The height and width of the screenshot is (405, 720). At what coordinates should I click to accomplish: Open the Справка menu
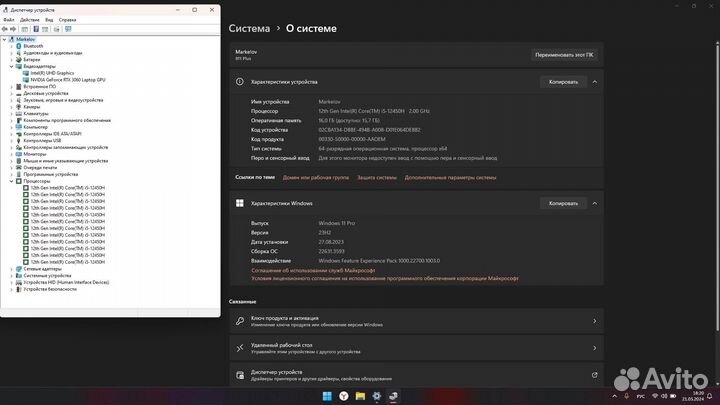point(68,20)
